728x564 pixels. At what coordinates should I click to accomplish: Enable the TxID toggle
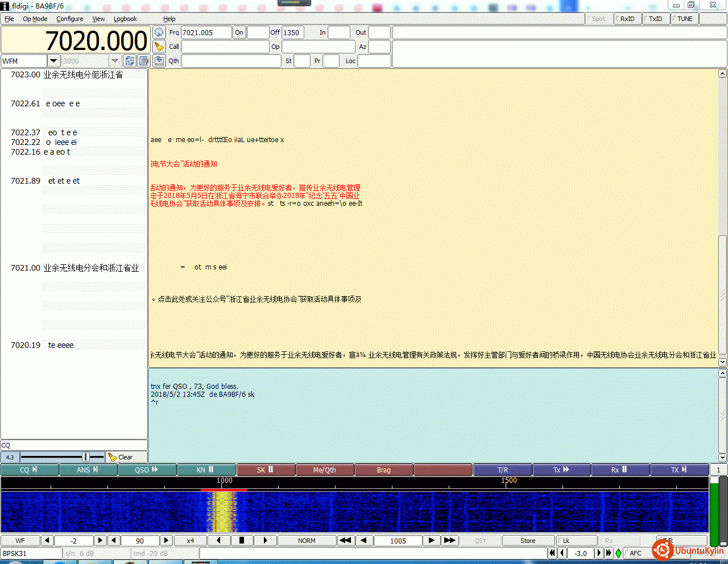coord(656,19)
